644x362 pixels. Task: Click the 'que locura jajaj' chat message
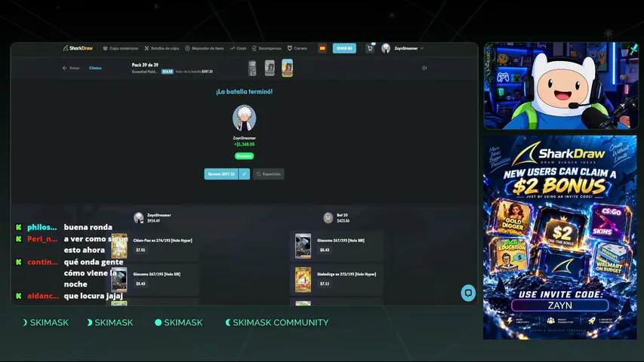93,296
